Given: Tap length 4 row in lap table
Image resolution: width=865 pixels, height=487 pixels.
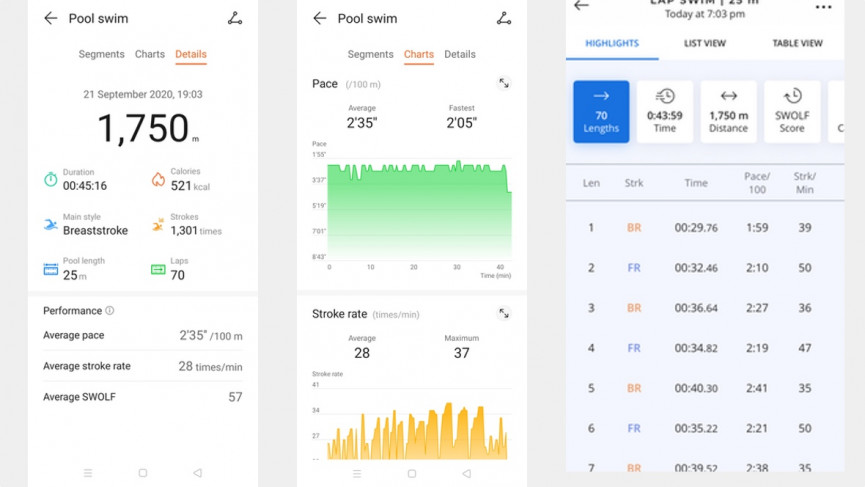Looking at the screenshot, I should pyautogui.click(x=705, y=348).
